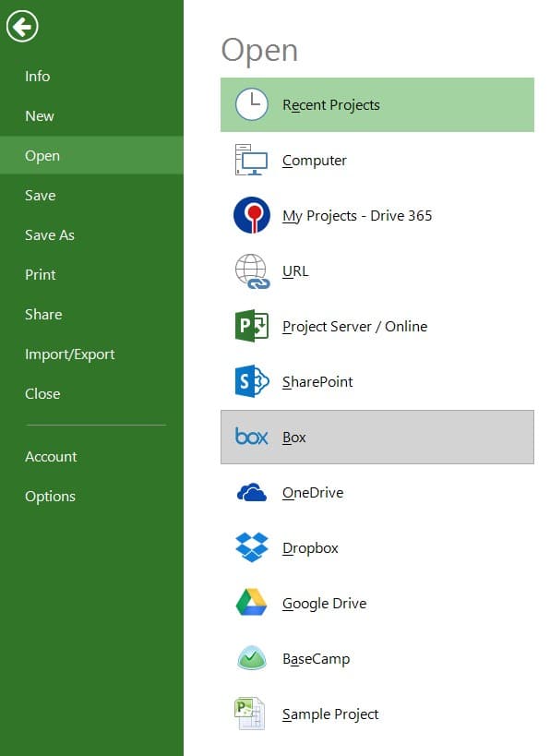Click the URL globe link icon

pyautogui.click(x=252, y=271)
